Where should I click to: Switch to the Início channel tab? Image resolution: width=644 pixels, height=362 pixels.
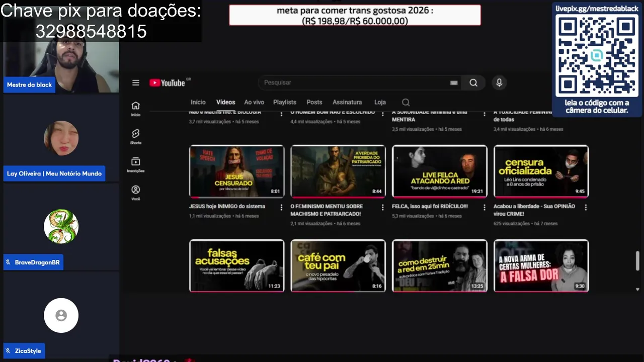tap(198, 102)
